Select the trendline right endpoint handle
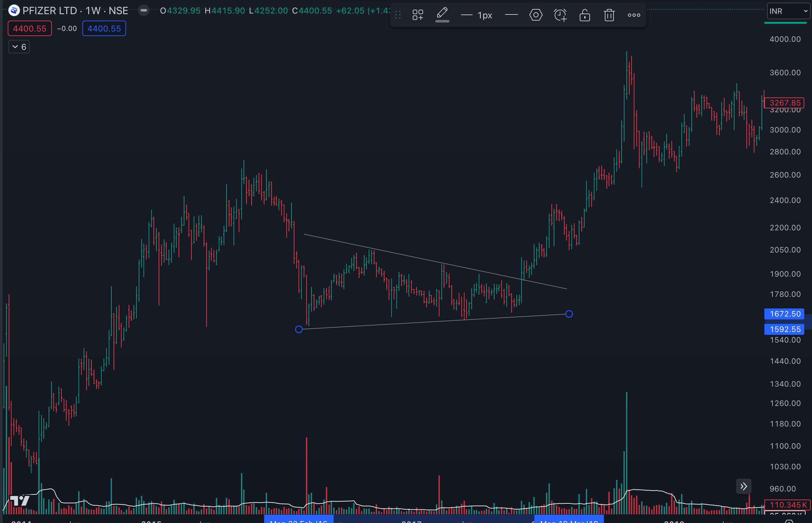812x523 pixels. 569,314
